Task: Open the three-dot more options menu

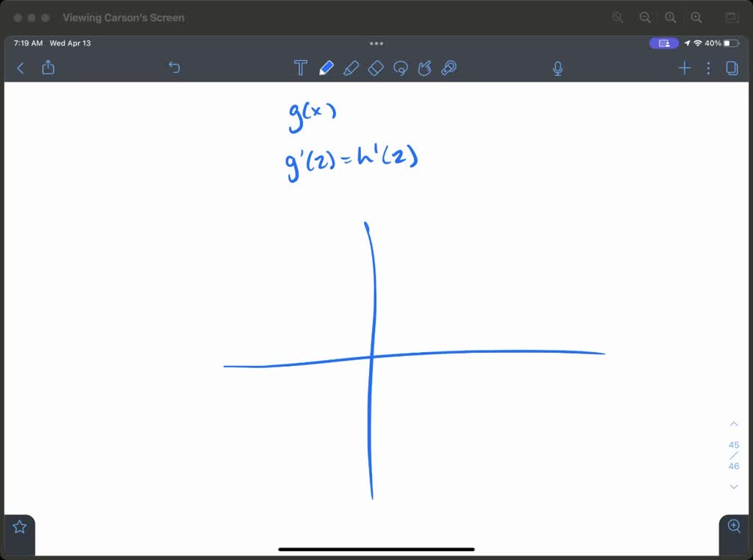Action: click(x=708, y=68)
